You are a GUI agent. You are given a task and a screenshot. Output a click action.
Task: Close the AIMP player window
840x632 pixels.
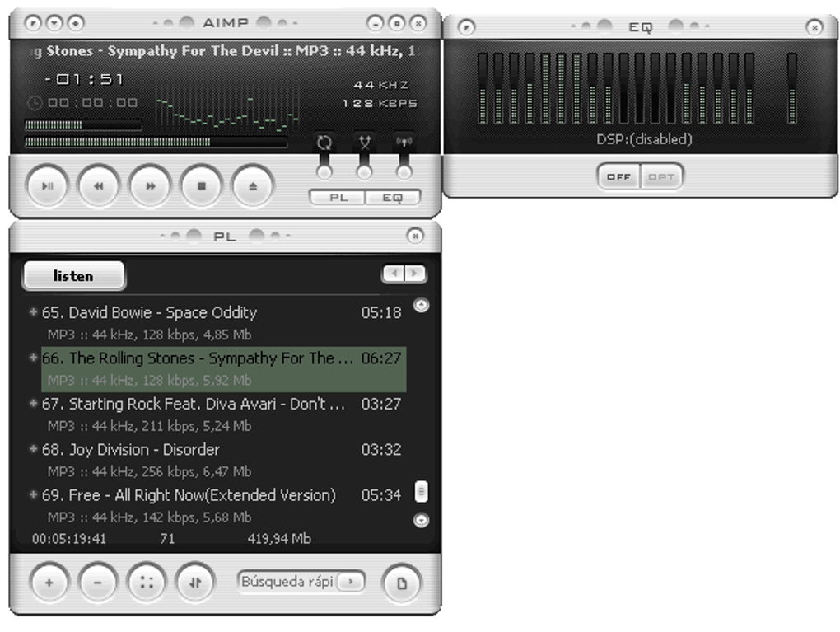click(x=418, y=24)
